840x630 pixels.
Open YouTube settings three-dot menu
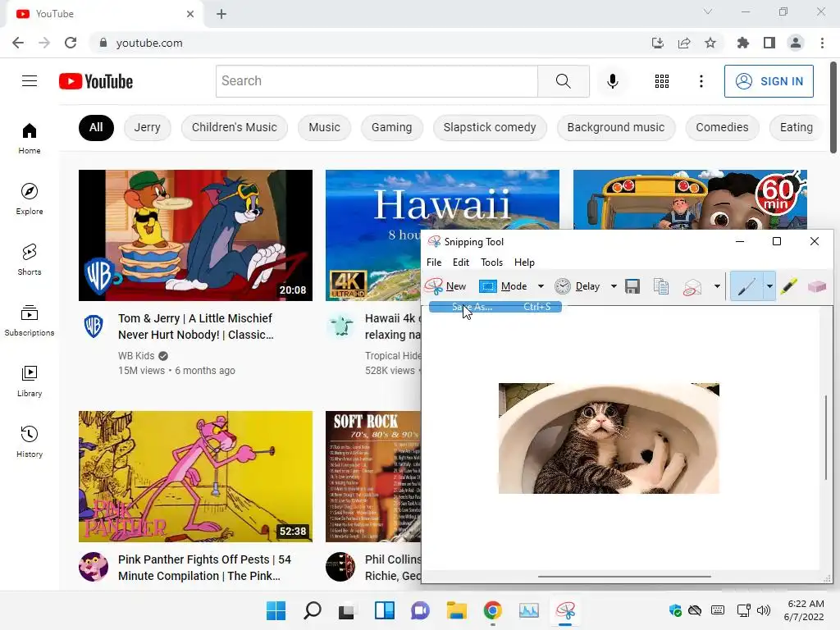click(x=701, y=81)
